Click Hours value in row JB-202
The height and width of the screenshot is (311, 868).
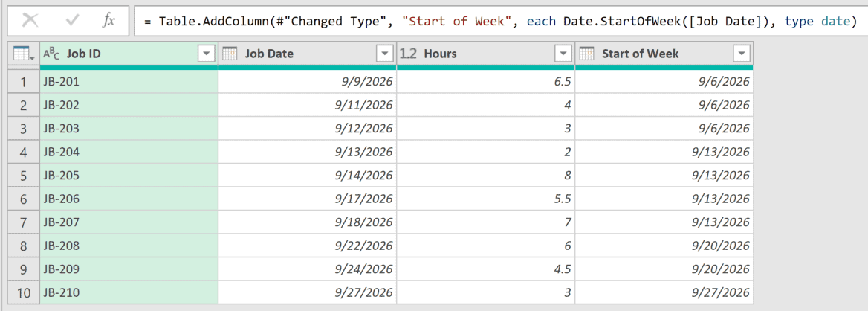[x=486, y=106]
